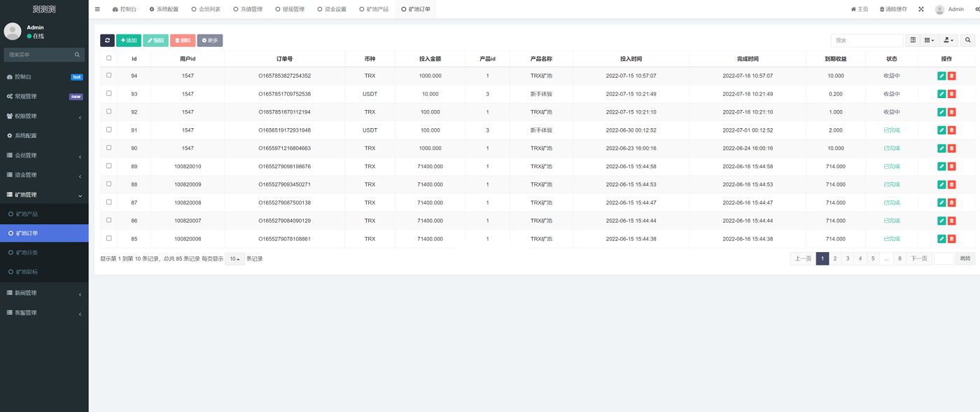Image resolution: width=980 pixels, height=412 pixels.
Task: Toggle card view icon beside search box
Action: (913, 41)
